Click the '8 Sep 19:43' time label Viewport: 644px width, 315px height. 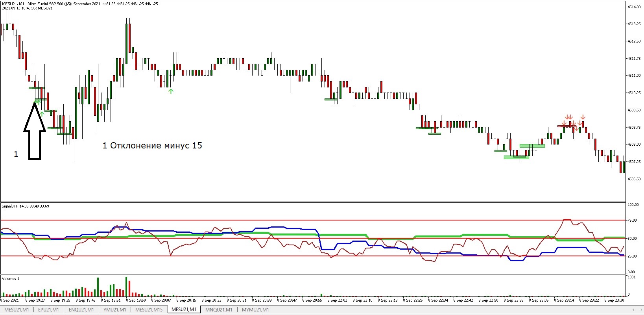coord(86,300)
